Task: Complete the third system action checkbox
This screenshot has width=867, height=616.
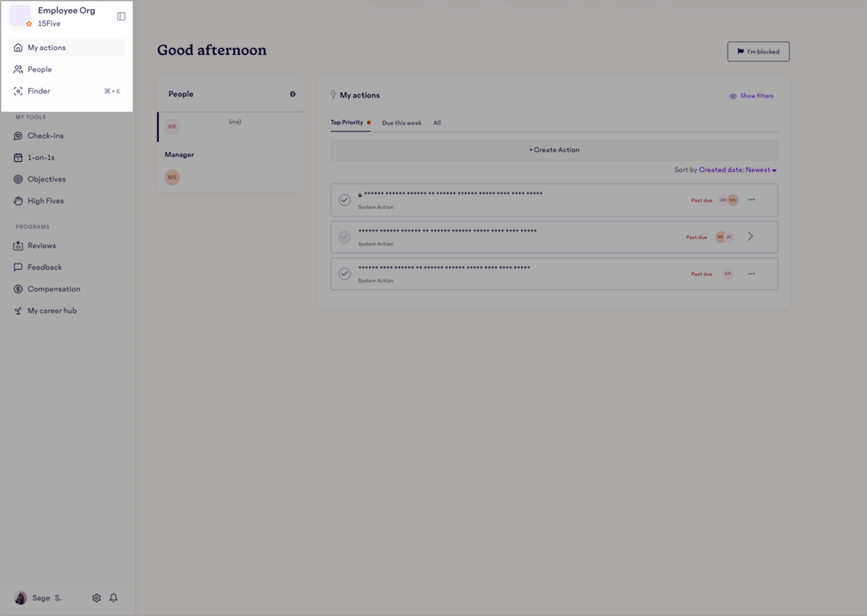Action: (345, 274)
